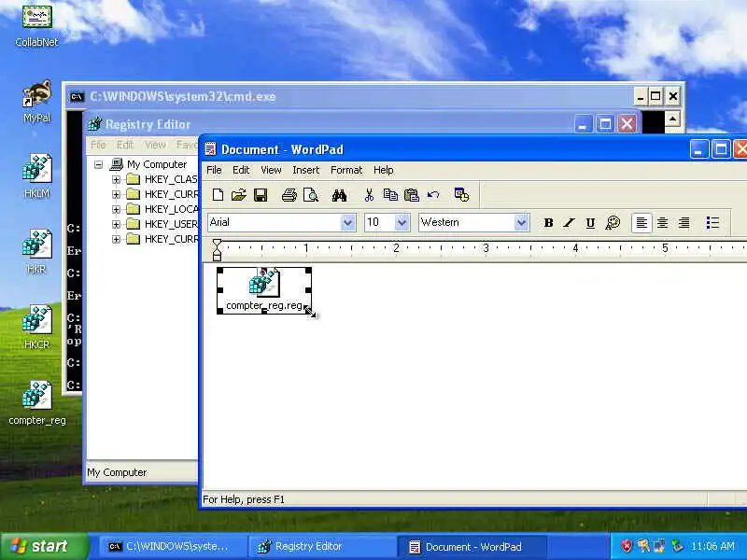Open Registry Editor Edit menu
The width and height of the screenshot is (747, 560).
point(125,145)
